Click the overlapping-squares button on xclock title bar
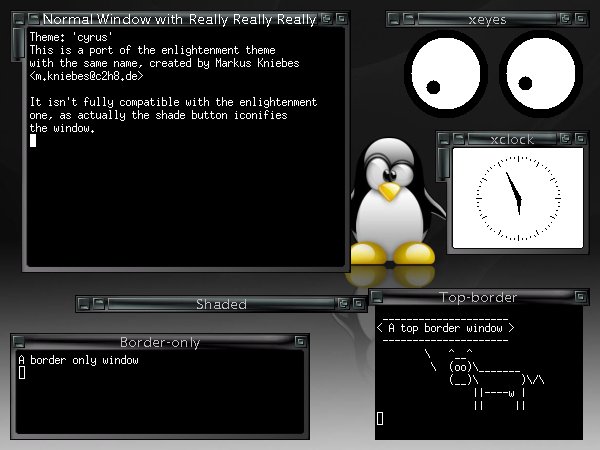Screen dimensions: 600x450 (565, 139)
